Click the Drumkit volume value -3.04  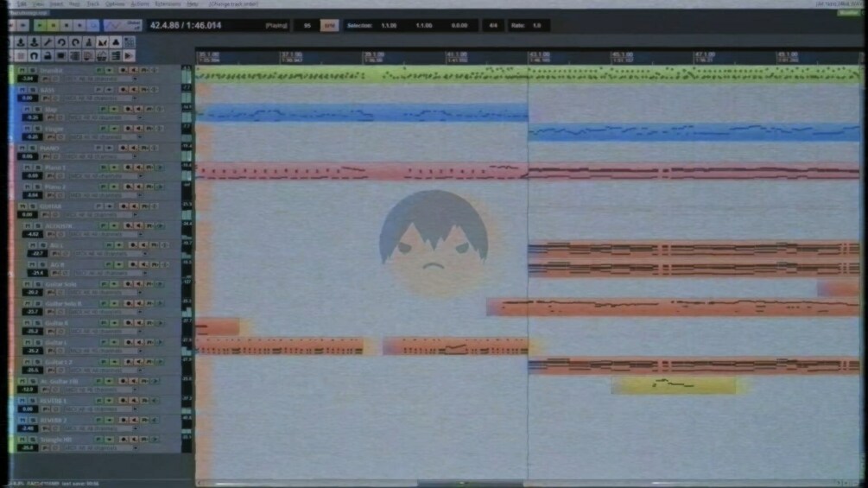click(27, 79)
